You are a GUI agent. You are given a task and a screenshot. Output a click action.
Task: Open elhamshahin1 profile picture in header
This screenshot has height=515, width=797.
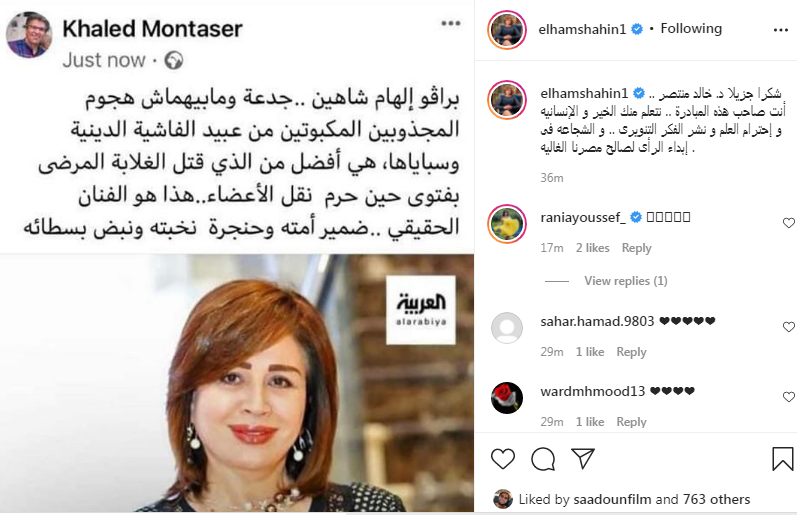tap(507, 29)
